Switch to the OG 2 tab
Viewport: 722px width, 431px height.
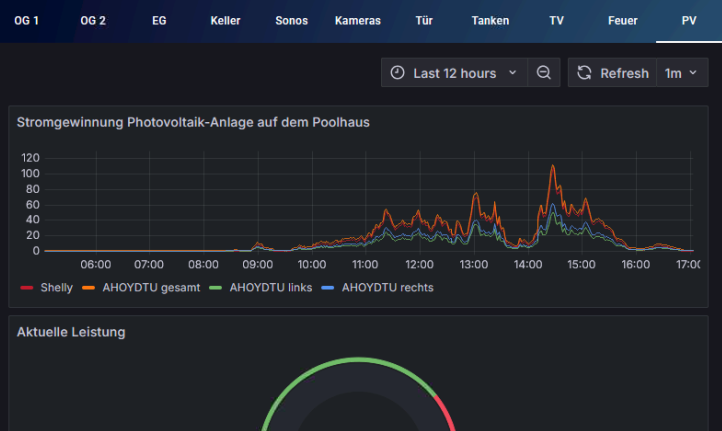point(93,21)
